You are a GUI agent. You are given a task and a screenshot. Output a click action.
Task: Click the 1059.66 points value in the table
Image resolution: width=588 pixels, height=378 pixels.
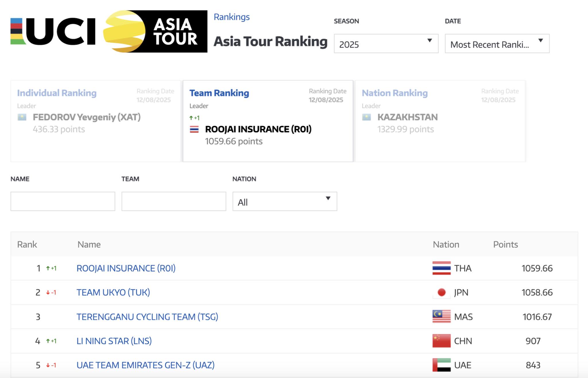pos(537,268)
